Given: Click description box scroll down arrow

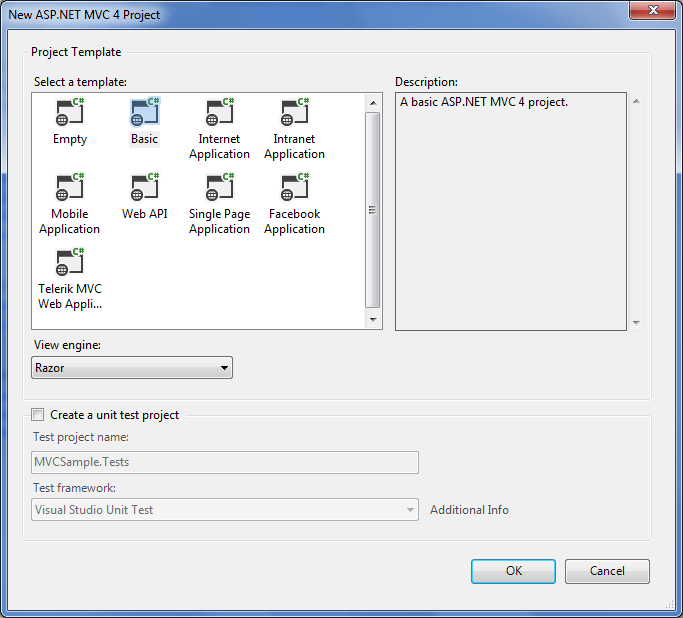Looking at the screenshot, I should (636, 323).
